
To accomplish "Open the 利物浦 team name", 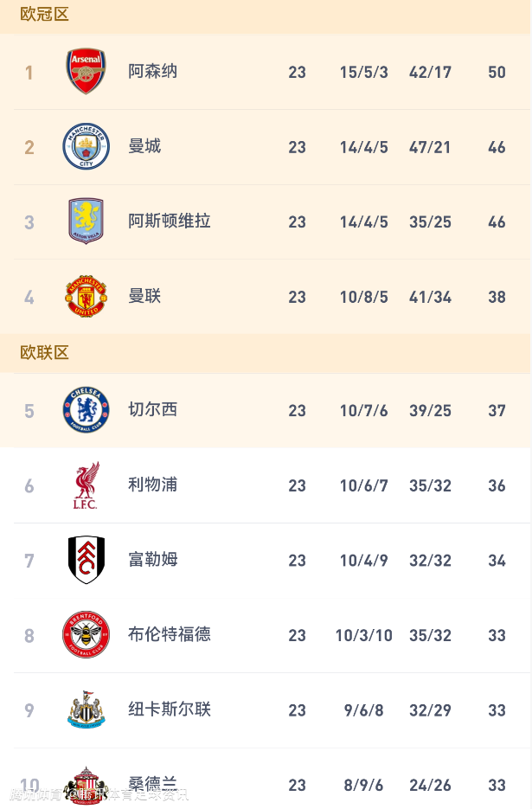I will coord(153,485).
